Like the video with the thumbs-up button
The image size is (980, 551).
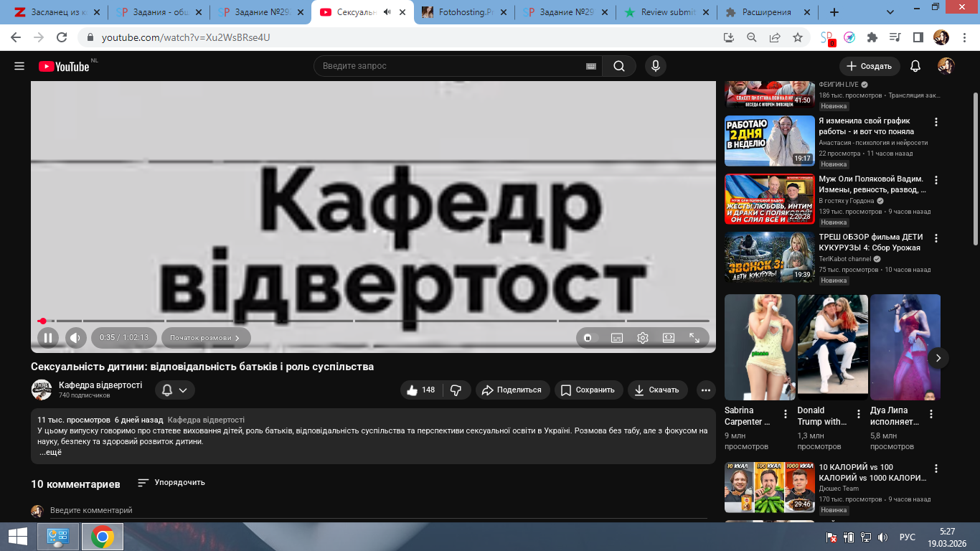point(420,390)
